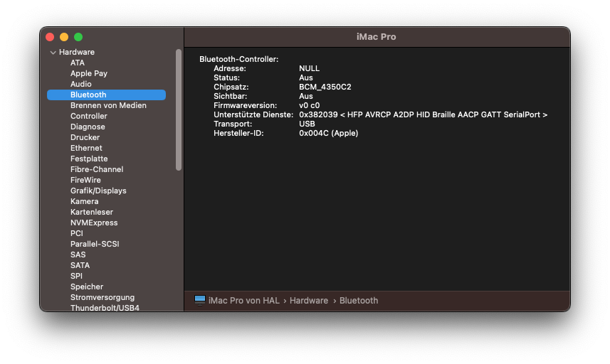Click the sidebar vertical scrollbar
Screen dimensions: 610x364
click(x=179, y=109)
